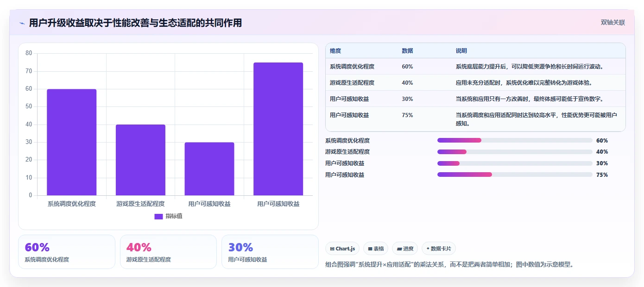This screenshot has width=644, height=287.
Task: Click the 20 label on the chart's y-axis
Action: [29, 160]
